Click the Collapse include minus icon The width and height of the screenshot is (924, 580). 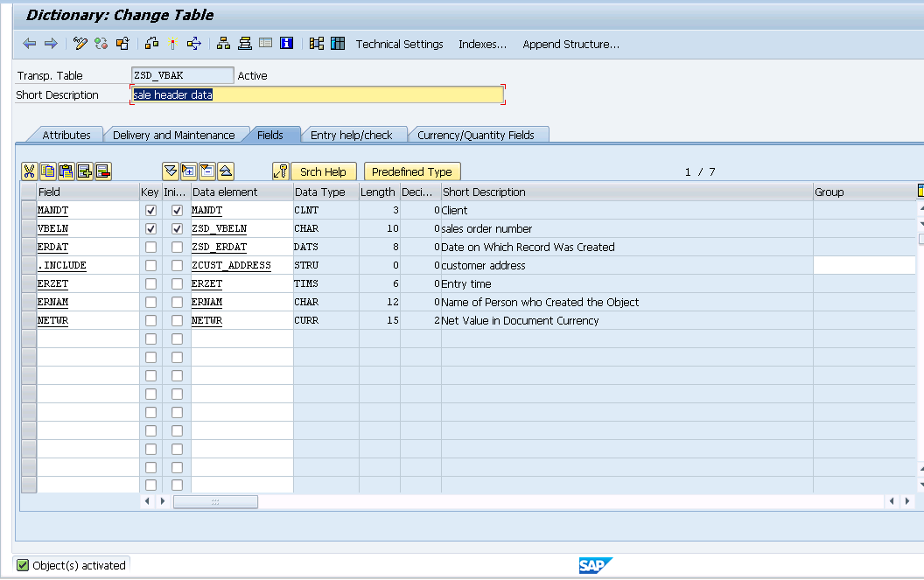[x=207, y=171]
